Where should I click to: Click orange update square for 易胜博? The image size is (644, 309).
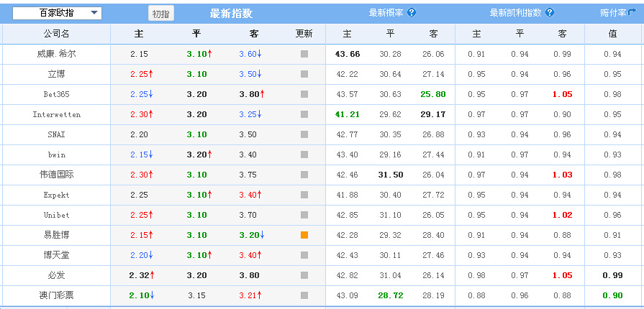coord(304,235)
